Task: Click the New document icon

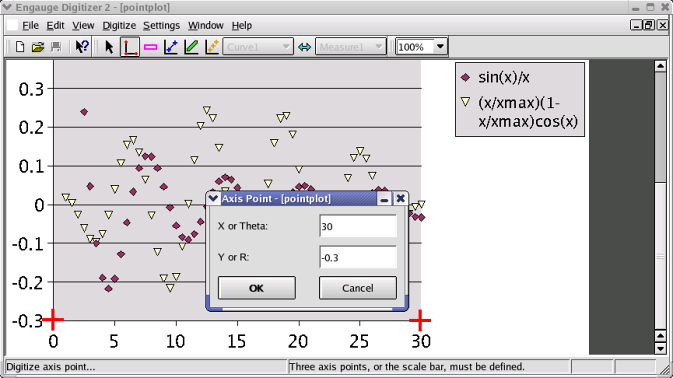Action: pyautogui.click(x=20, y=47)
